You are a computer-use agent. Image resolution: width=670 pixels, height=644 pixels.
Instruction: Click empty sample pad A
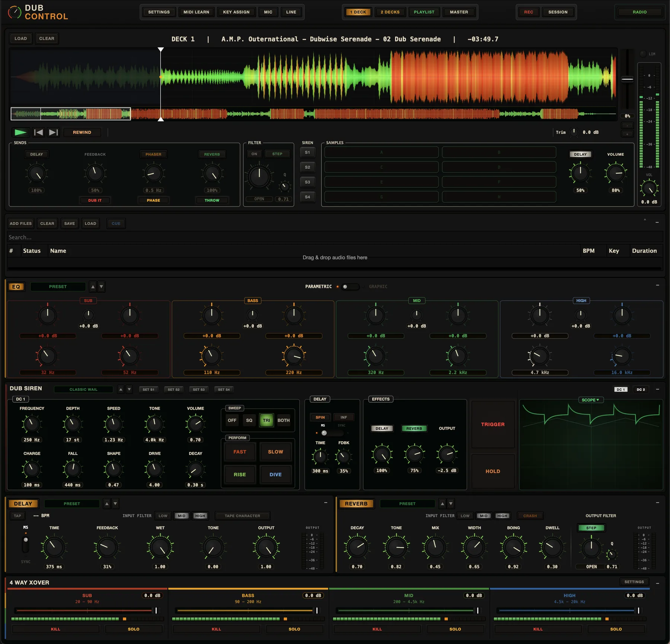[x=382, y=153]
